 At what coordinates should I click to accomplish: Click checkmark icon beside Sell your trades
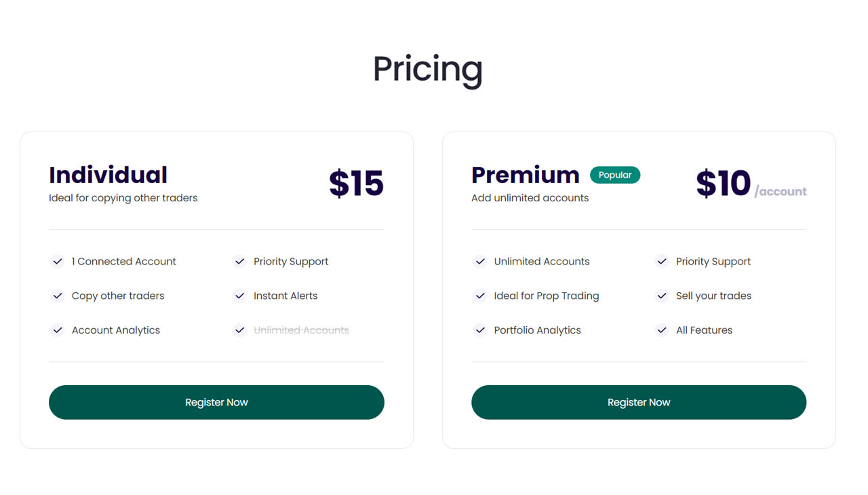pos(662,296)
